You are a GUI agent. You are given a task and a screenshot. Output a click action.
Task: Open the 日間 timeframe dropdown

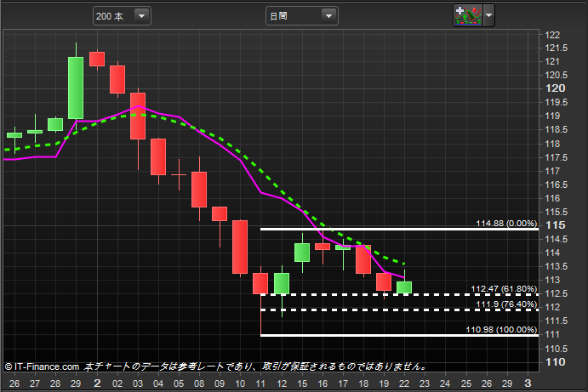(x=302, y=16)
